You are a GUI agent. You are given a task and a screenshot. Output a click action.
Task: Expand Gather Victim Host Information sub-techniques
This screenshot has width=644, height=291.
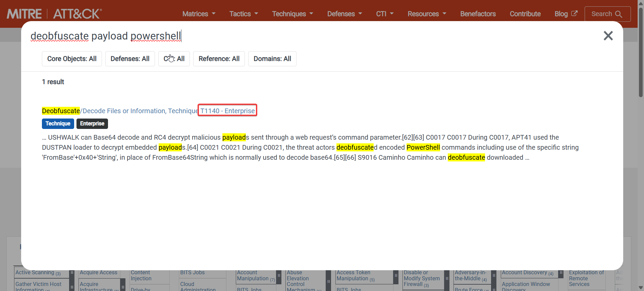click(72, 286)
